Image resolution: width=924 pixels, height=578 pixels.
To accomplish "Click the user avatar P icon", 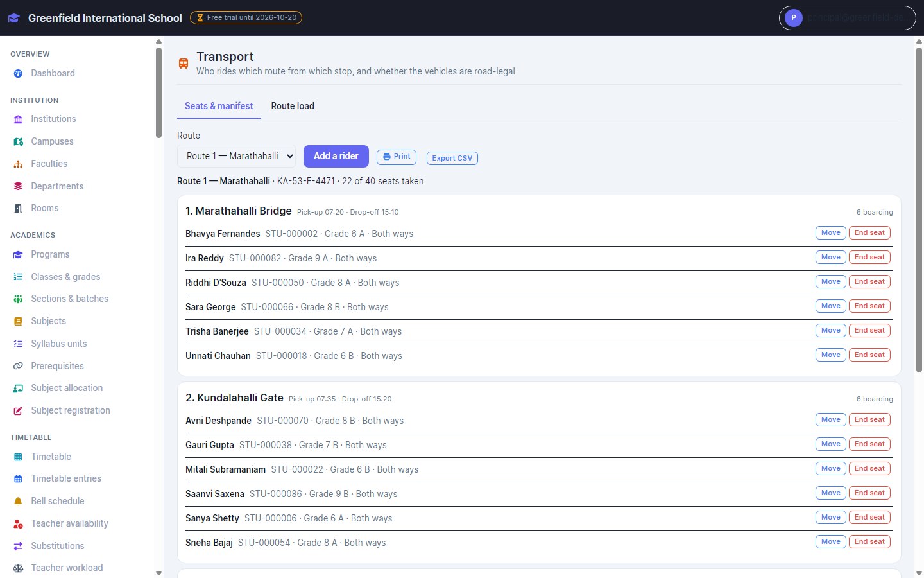I will [794, 18].
